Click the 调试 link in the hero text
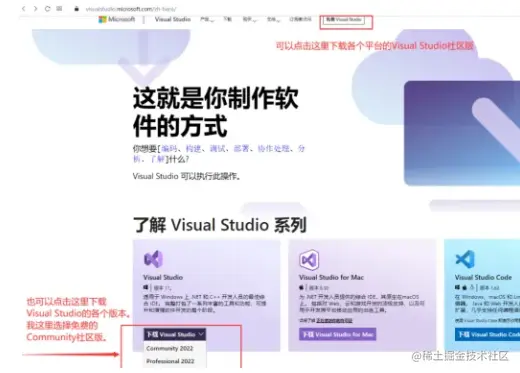Viewport: 520px width, 373px height. [x=217, y=148]
